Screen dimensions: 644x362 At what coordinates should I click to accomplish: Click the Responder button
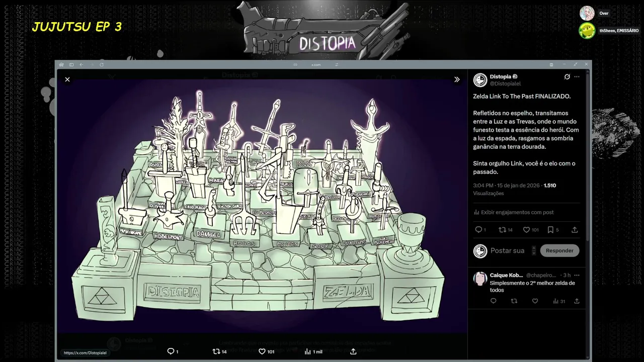(559, 250)
